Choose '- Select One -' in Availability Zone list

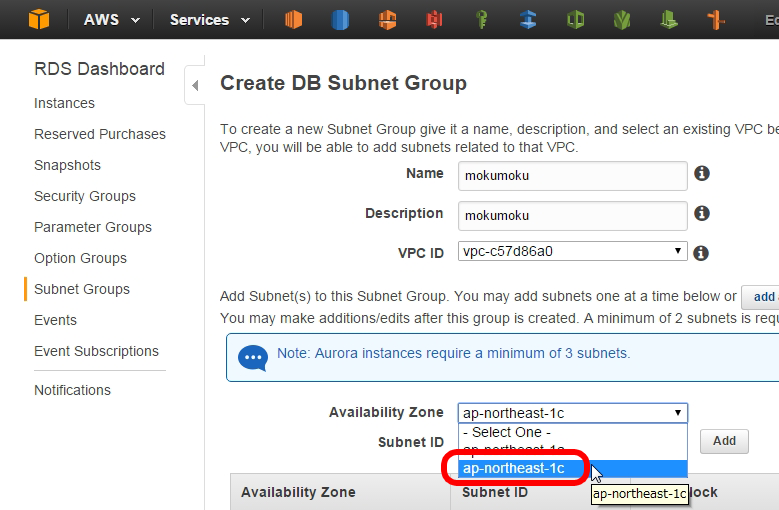[572, 432]
